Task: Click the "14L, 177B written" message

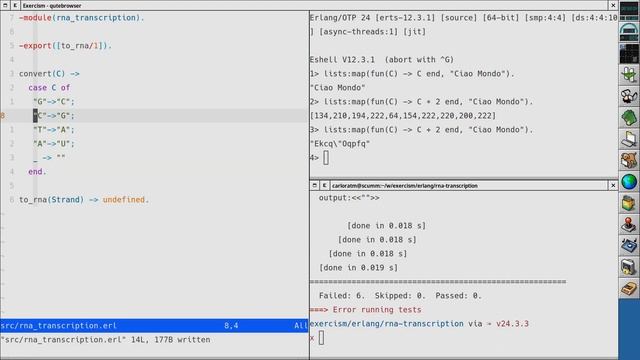Action: click(171, 340)
